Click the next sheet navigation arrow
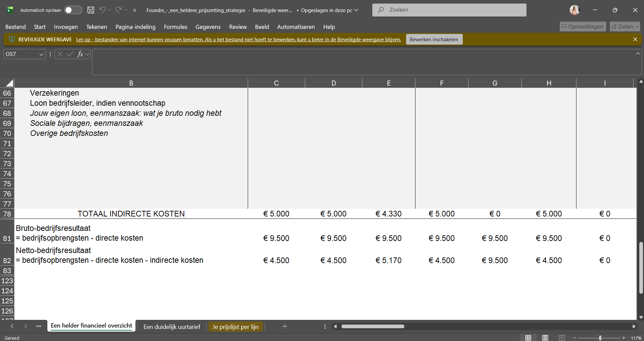Viewport: 644px width, 341px height. (x=26, y=326)
